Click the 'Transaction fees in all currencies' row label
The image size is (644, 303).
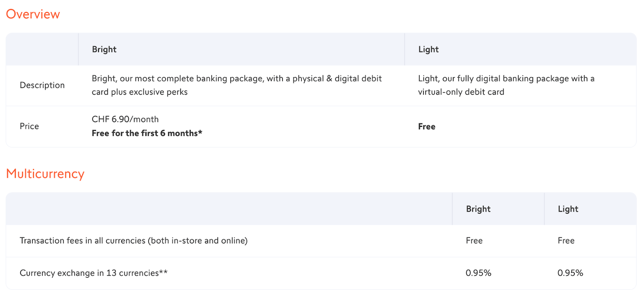click(x=134, y=241)
